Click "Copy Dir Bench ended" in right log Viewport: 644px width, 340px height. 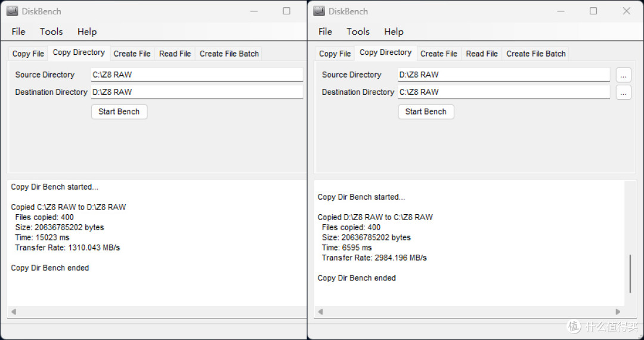click(x=357, y=278)
